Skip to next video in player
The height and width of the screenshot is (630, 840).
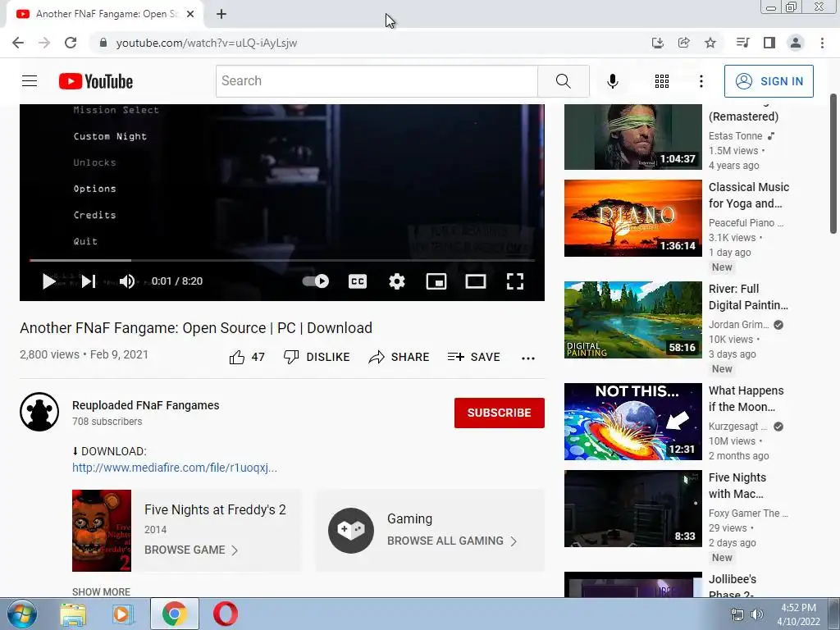point(89,281)
